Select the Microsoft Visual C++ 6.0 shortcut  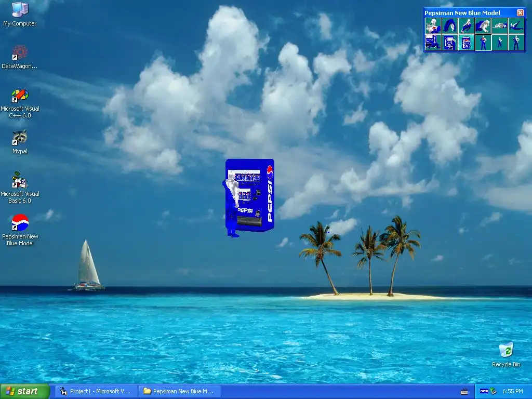pyautogui.click(x=20, y=103)
